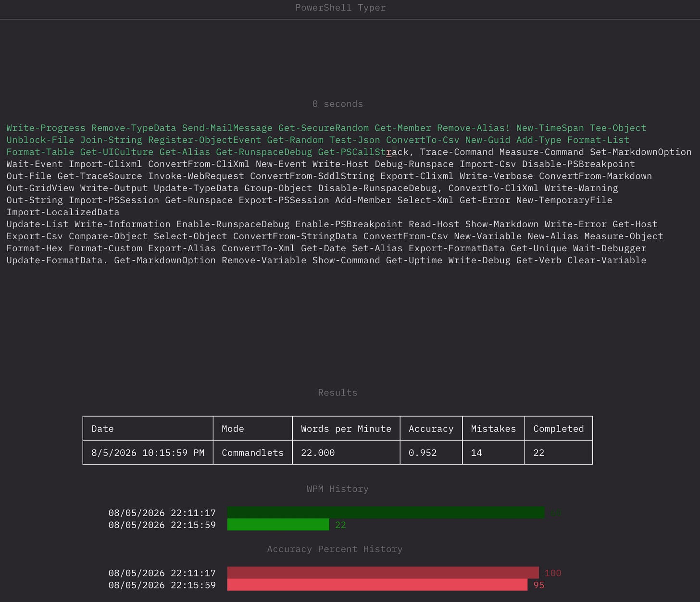Click the Get-UICulture word
The height and width of the screenshot is (602, 700).
117,152
